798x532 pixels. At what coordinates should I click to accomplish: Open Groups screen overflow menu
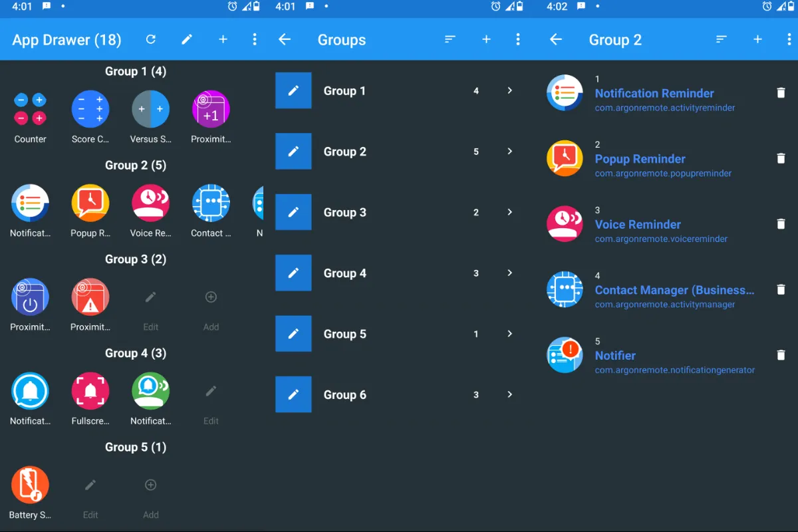click(x=517, y=39)
